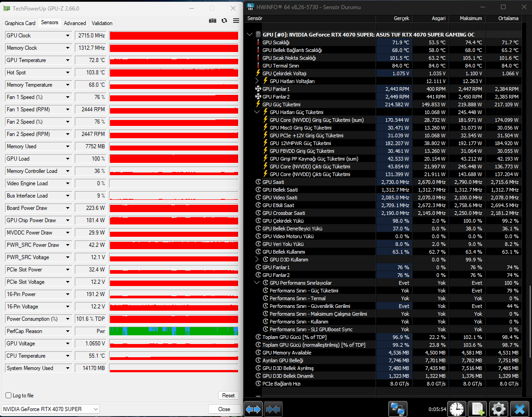Click fan icon beside GPU Fanlar1 RPM row

258,89
